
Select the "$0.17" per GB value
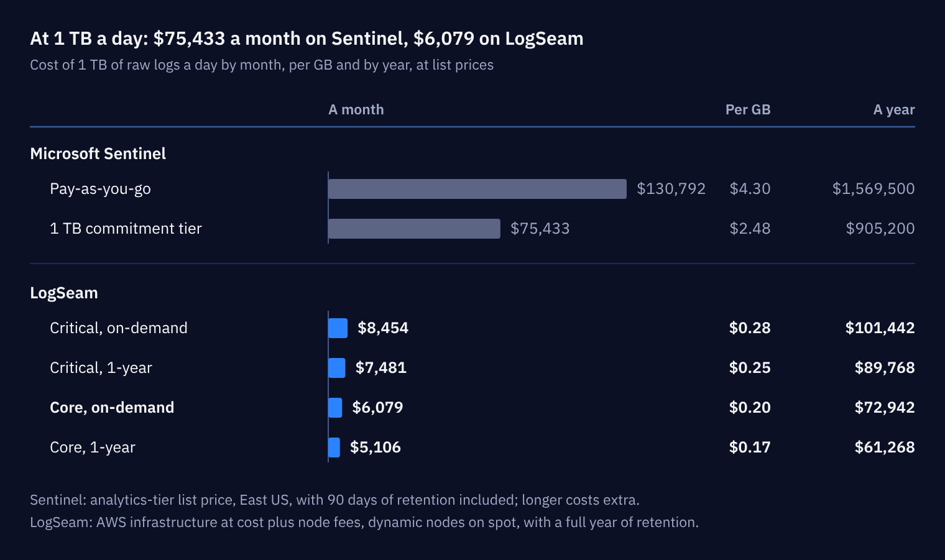point(750,448)
